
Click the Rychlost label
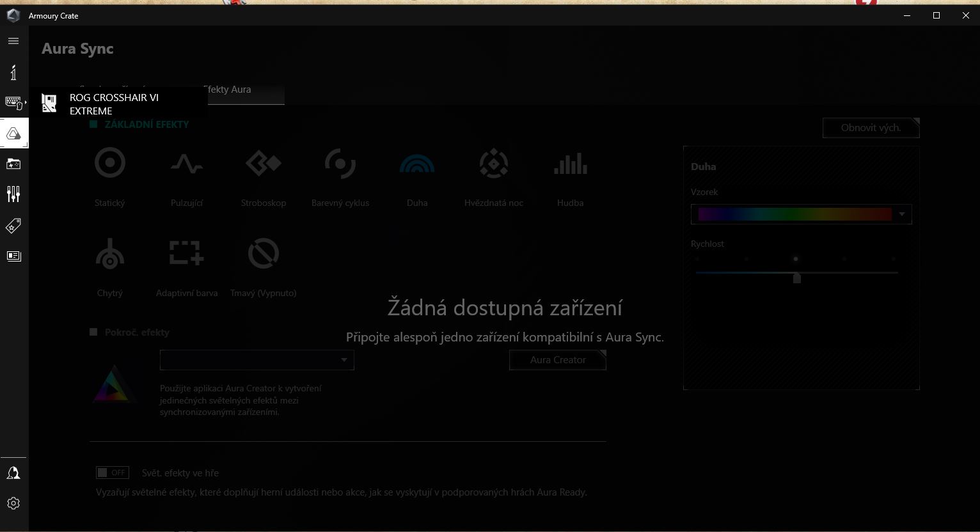[707, 244]
